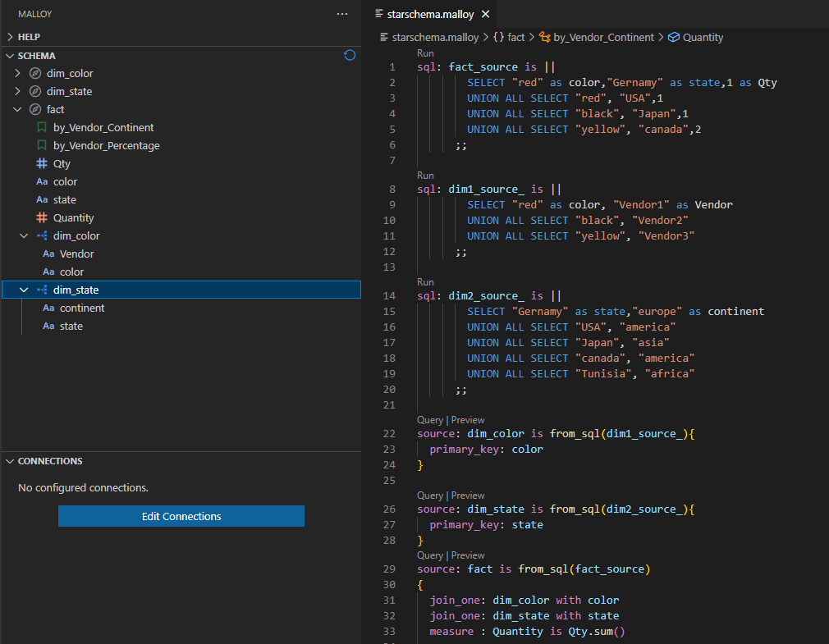This screenshot has height=644, width=829.
Task: Click the dim_state join icon
Action: click(x=42, y=290)
